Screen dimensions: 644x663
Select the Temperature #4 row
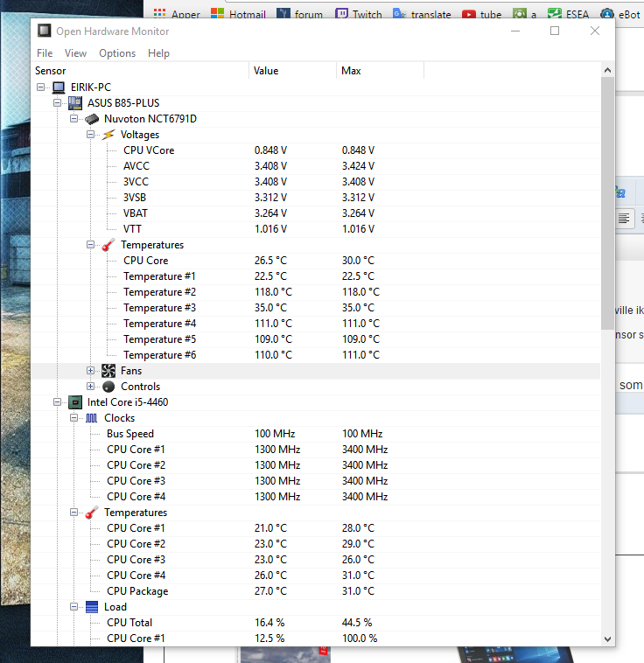(316, 324)
